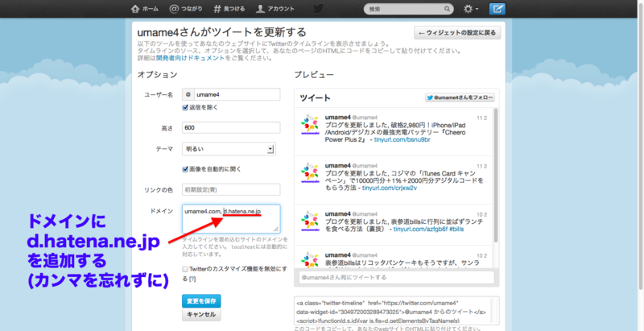Open the 開発者向けドキュメント link
The height and width of the screenshot is (331, 644).
coord(191,58)
